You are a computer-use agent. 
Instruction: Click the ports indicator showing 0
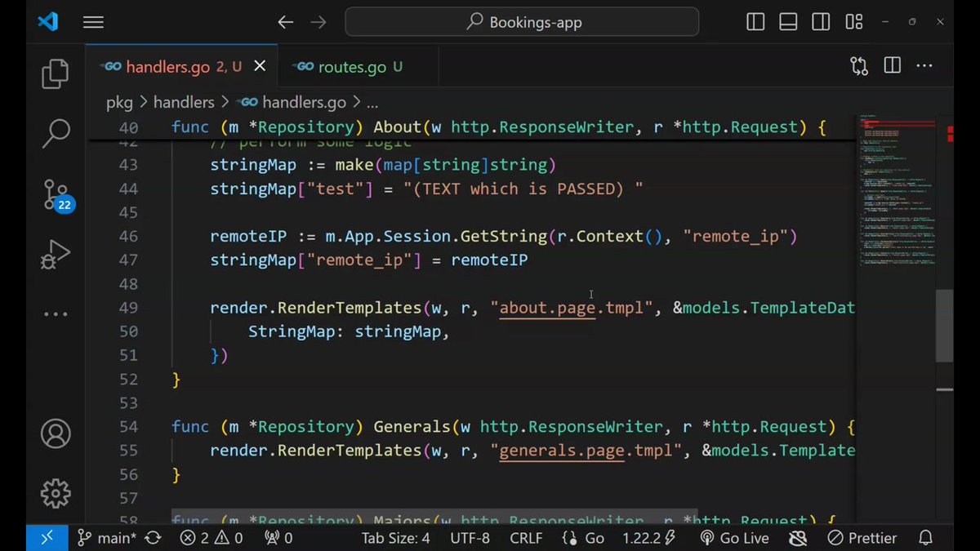tap(278, 538)
